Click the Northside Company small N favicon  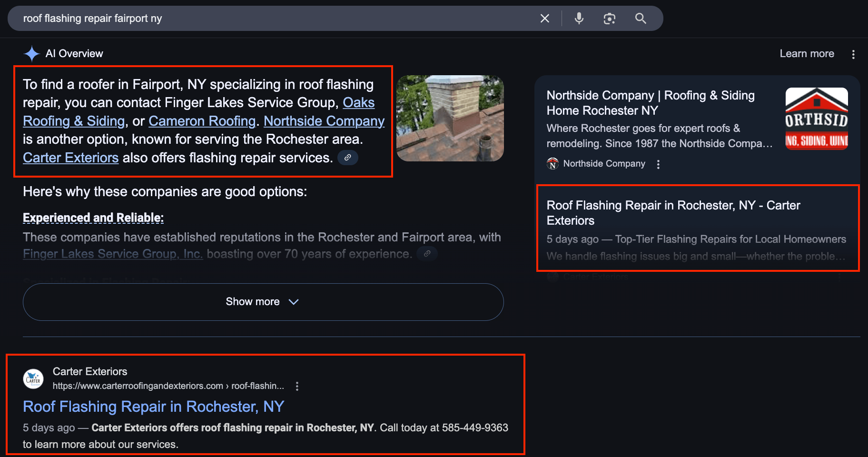coord(552,164)
